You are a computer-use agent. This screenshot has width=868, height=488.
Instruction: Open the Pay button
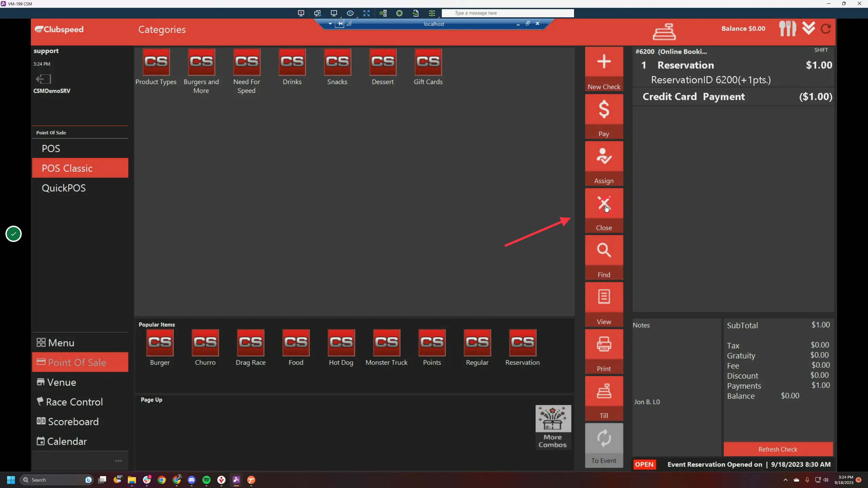pyautogui.click(x=604, y=116)
